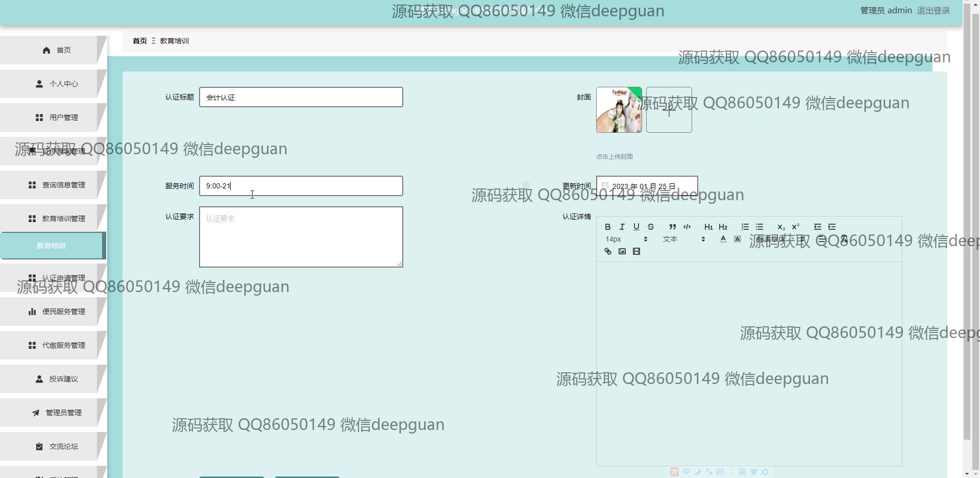Open the 文本 heading style dropdown
980x478 pixels.
tap(684, 239)
